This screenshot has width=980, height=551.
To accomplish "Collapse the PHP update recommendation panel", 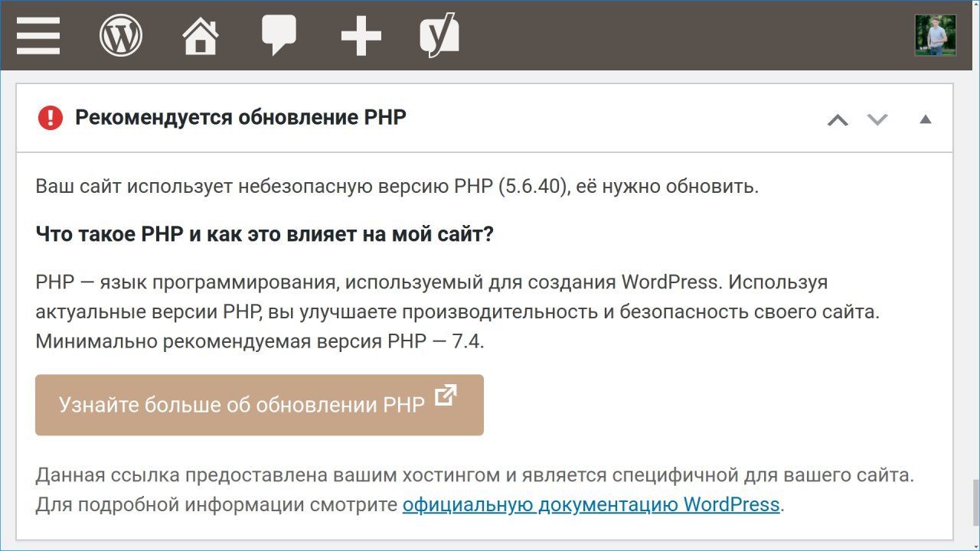I will pos(926,119).
